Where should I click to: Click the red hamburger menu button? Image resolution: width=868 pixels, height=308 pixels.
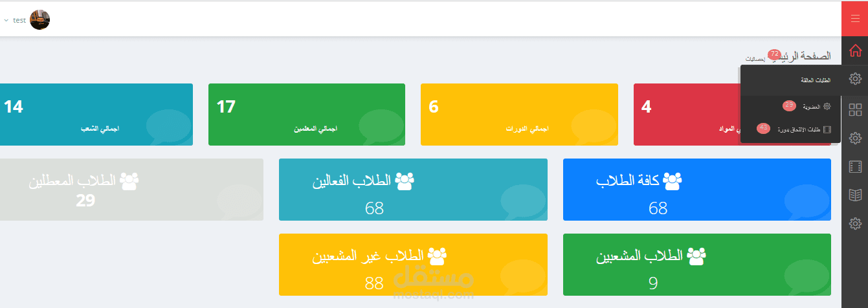pos(854,19)
